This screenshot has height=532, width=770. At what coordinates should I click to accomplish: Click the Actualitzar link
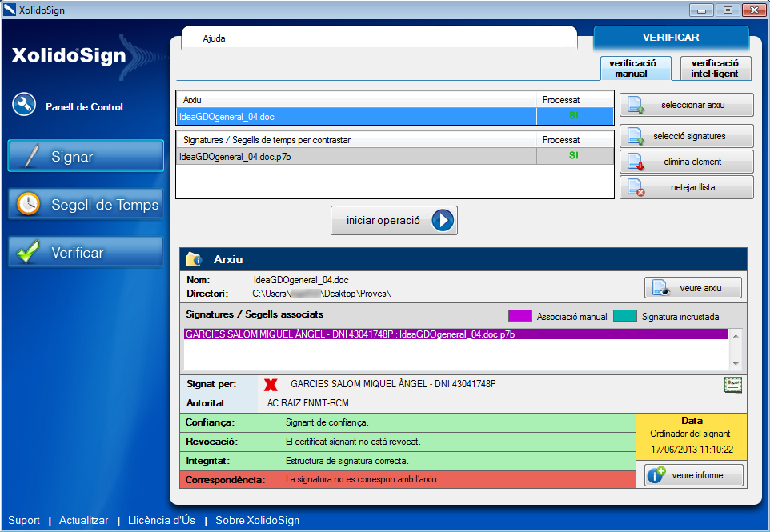83,520
